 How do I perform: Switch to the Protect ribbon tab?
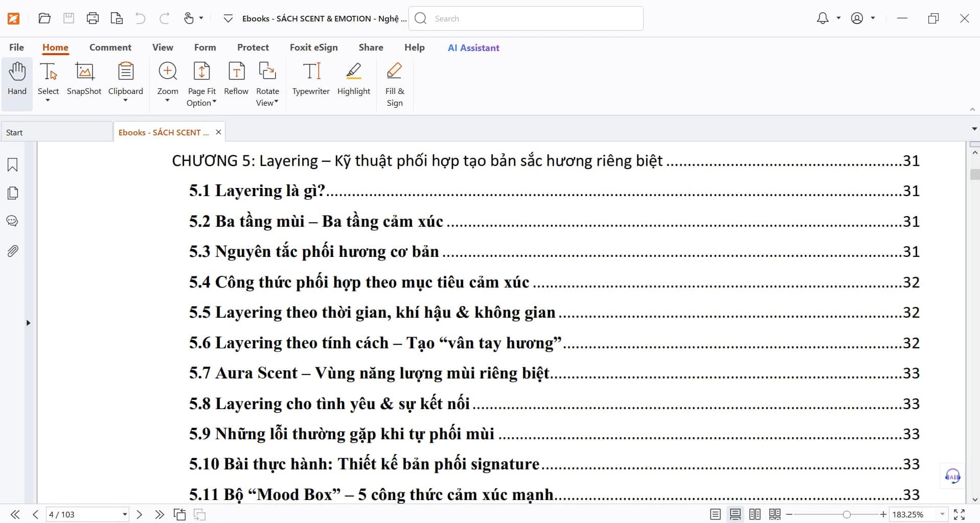tap(253, 47)
